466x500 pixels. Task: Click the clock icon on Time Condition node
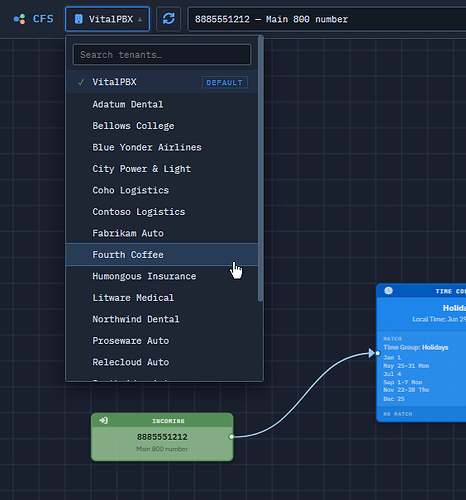pyautogui.click(x=388, y=291)
